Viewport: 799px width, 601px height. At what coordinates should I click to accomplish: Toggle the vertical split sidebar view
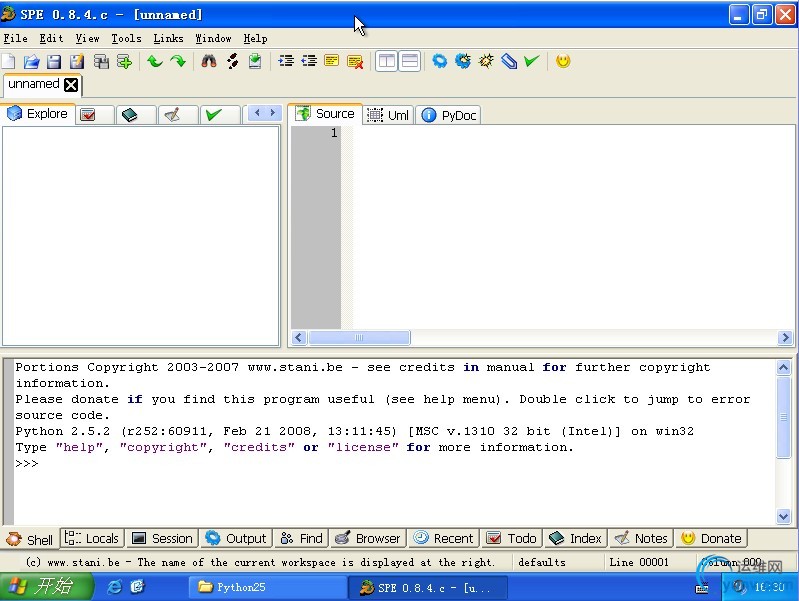[387, 62]
